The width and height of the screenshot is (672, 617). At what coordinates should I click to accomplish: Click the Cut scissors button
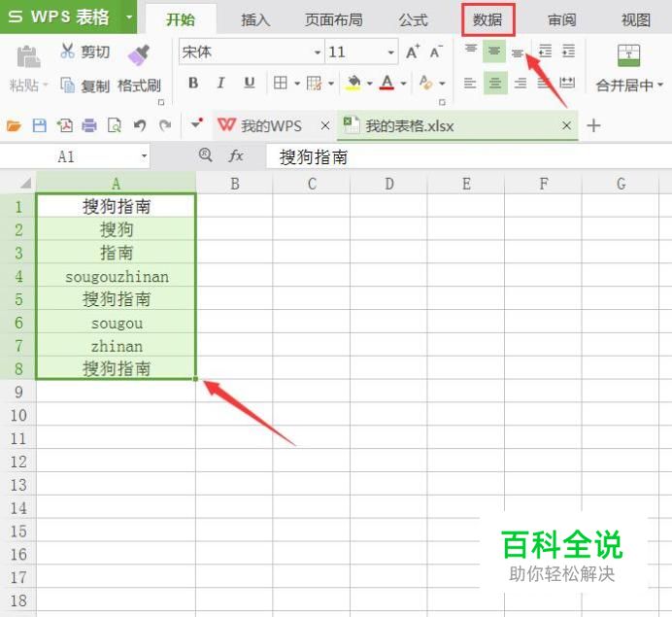[84, 51]
